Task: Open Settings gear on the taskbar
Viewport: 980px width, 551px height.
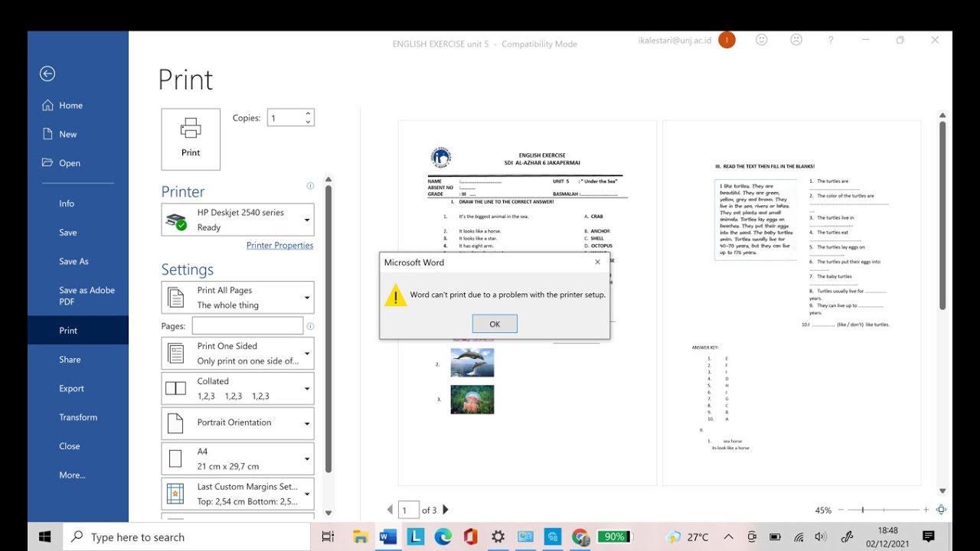Action: [498, 537]
